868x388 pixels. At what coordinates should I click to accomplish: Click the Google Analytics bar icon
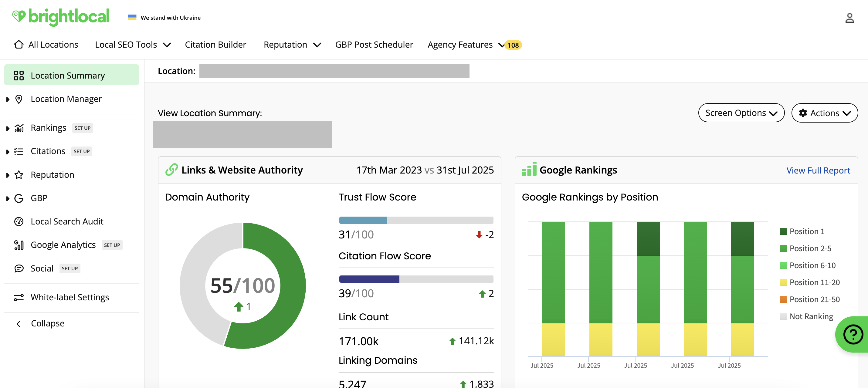pyautogui.click(x=19, y=245)
